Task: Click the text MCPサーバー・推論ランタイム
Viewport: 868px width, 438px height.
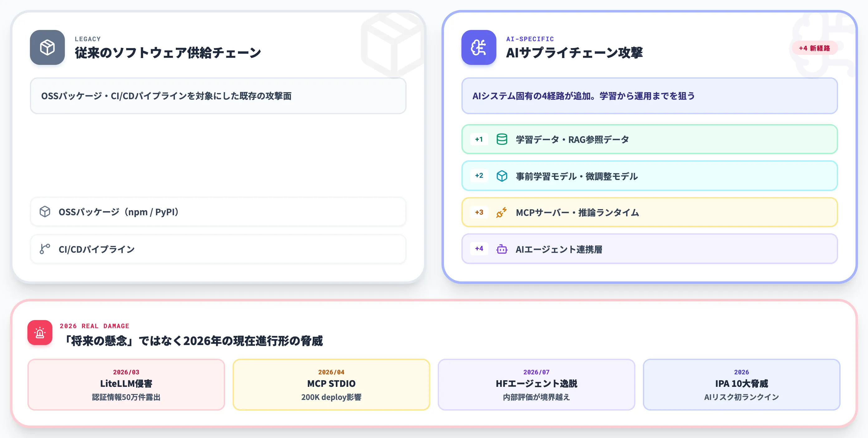Action: click(577, 212)
